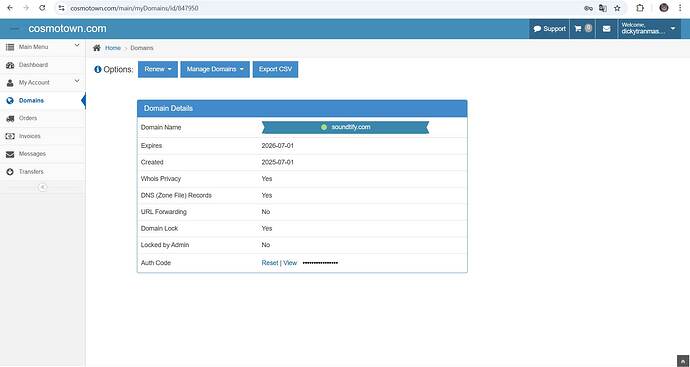Viewport: 690px width, 367px height.
Task: Click the masked Auth Code dots
Action: pyautogui.click(x=320, y=263)
